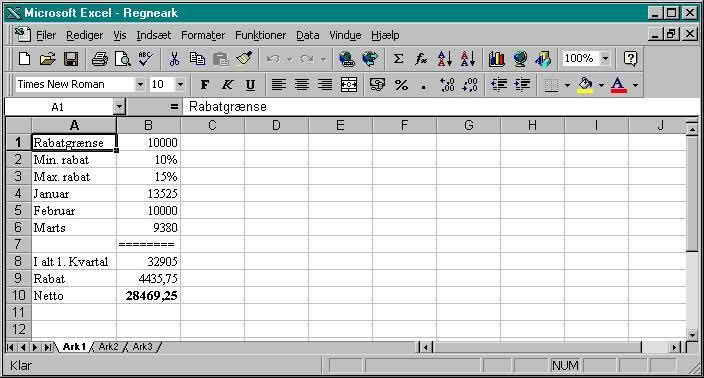Image resolution: width=704 pixels, height=378 pixels.
Task: Expand the Times New Roman font dropdown
Action: click(140, 84)
